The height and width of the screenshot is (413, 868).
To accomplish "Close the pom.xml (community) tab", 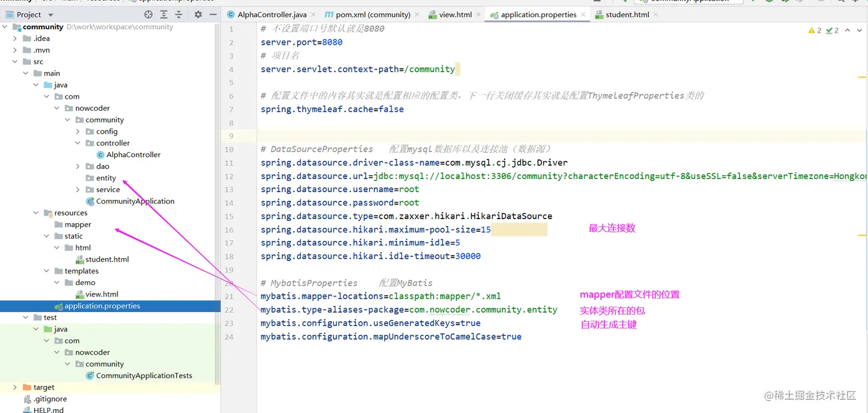I will [x=418, y=15].
